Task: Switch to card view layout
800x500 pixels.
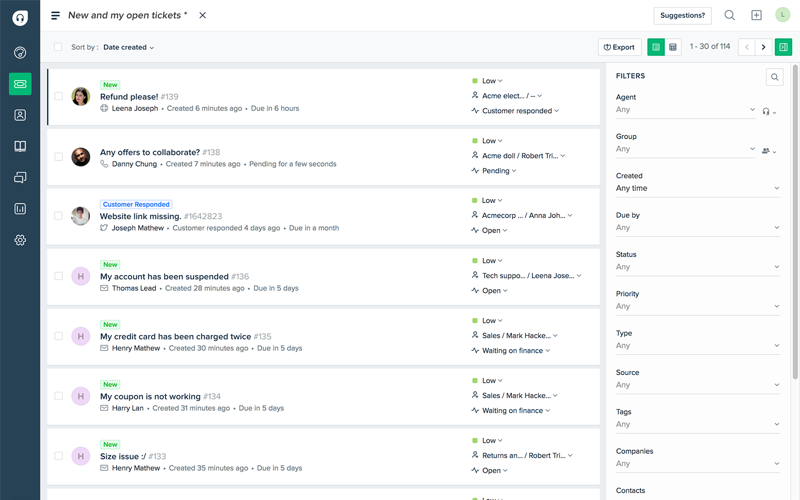Action: click(x=656, y=47)
